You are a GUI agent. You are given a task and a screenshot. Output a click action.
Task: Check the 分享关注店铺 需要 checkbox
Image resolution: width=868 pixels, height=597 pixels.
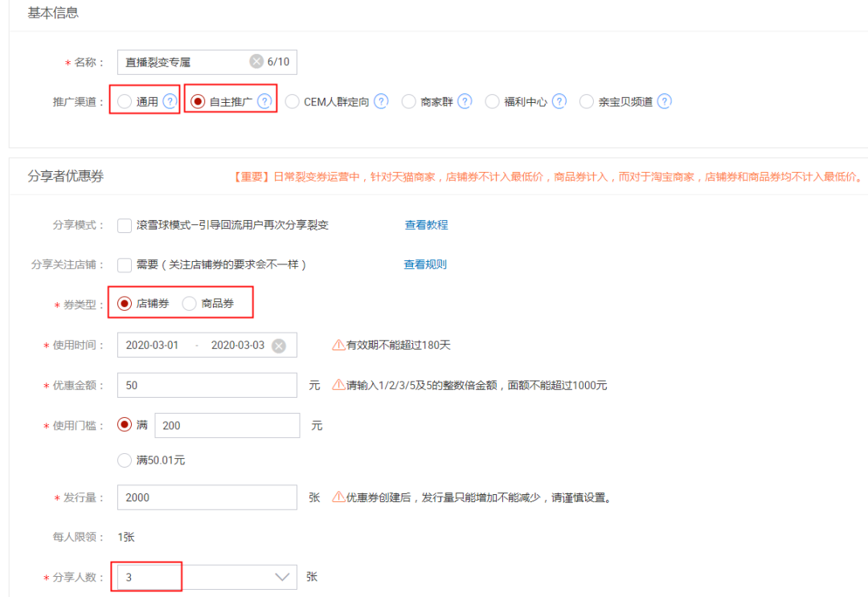coord(125,264)
